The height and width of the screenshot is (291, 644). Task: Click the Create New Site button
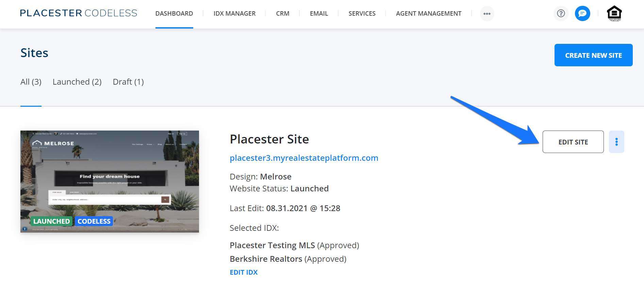click(x=593, y=55)
